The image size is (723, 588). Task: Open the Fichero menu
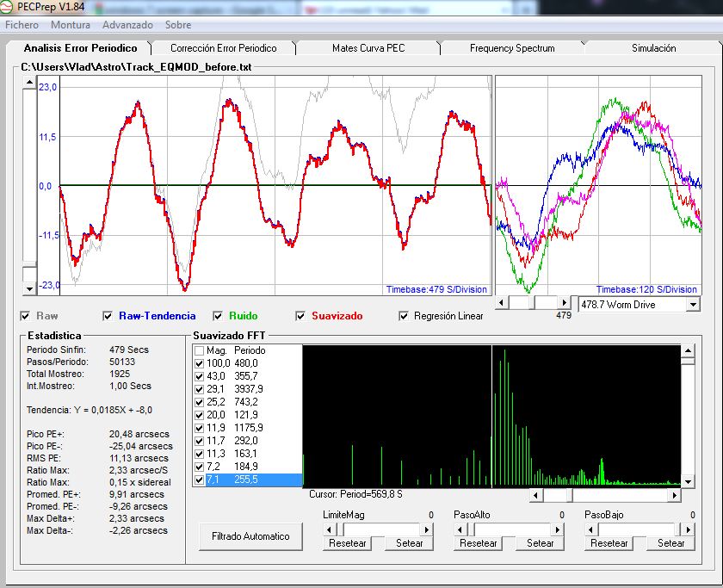pyautogui.click(x=22, y=25)
